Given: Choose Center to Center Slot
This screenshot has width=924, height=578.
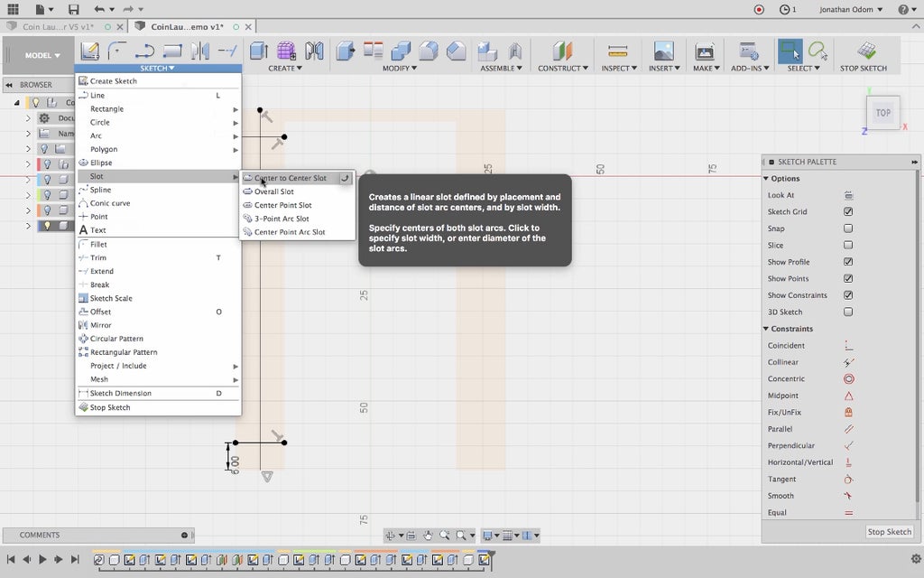Looking at the screenshot, I should [290, 178].
